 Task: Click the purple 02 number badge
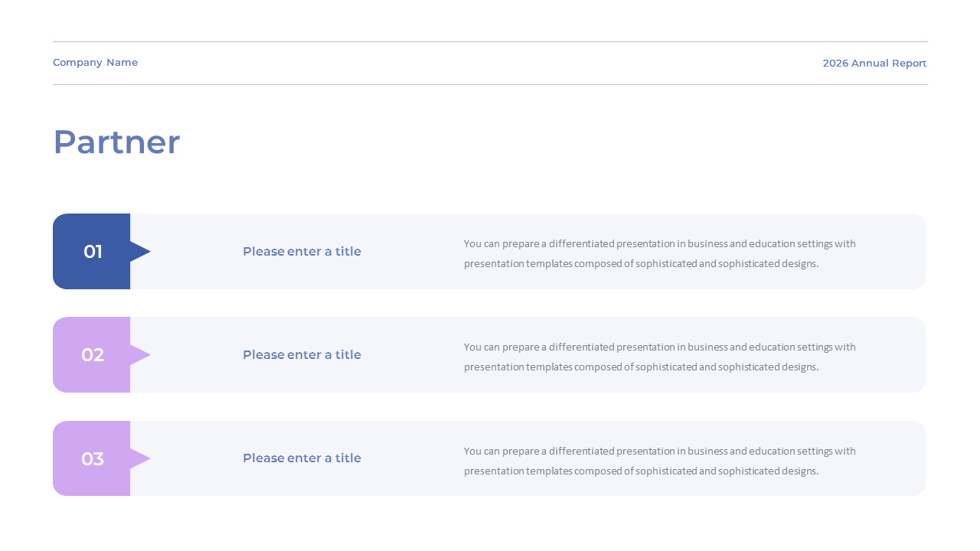[x=92, y=354]
